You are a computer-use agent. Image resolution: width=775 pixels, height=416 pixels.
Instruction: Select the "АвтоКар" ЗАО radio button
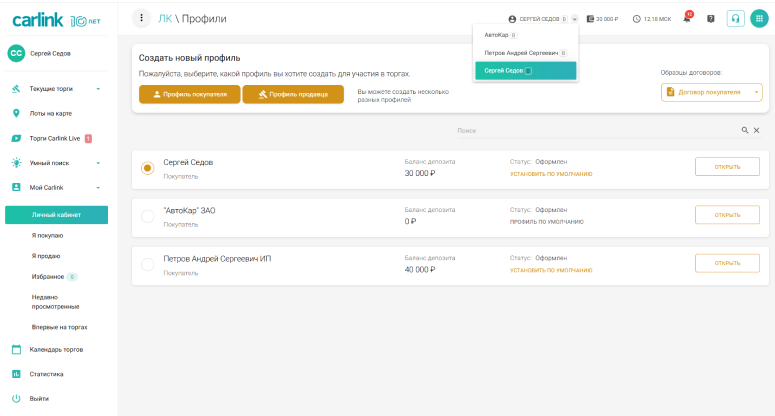point(147,217)
